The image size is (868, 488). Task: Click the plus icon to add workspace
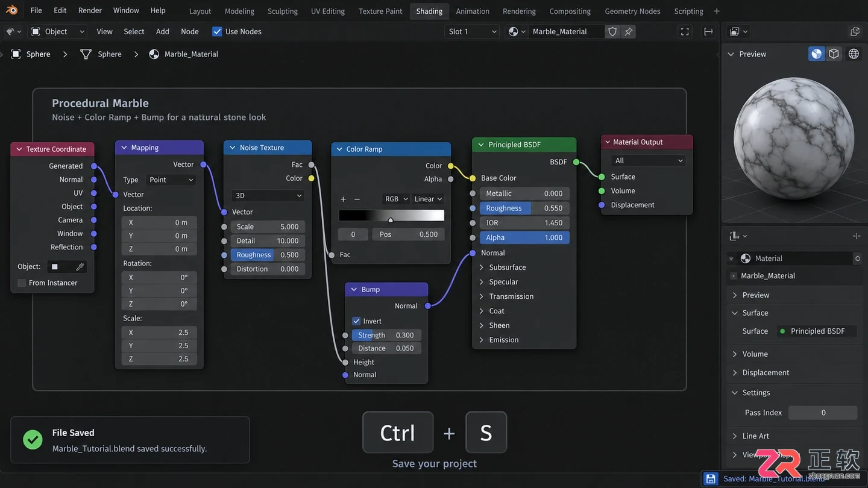point(717,11)
